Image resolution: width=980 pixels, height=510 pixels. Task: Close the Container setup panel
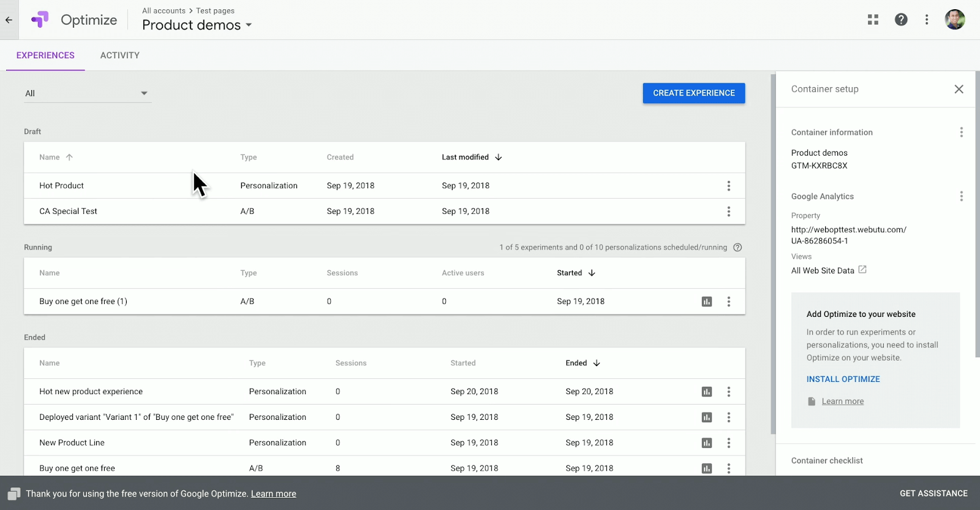pos(959,89)
